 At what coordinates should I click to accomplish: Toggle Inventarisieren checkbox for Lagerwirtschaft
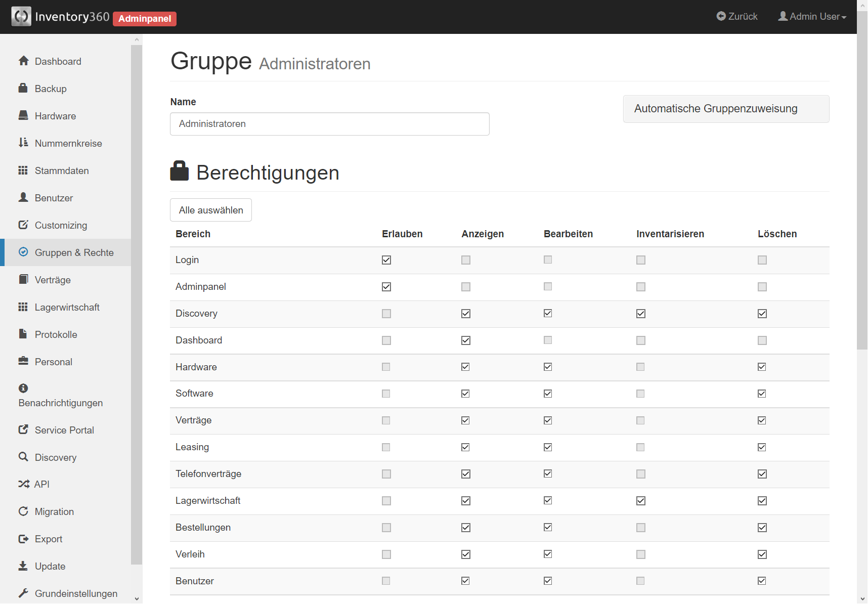tap(641, 501)
